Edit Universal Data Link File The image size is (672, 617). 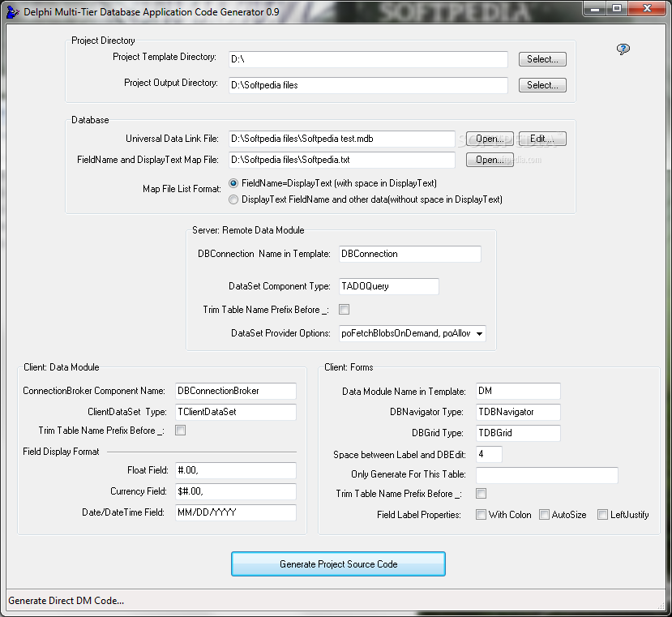click(x=542, y=139)
